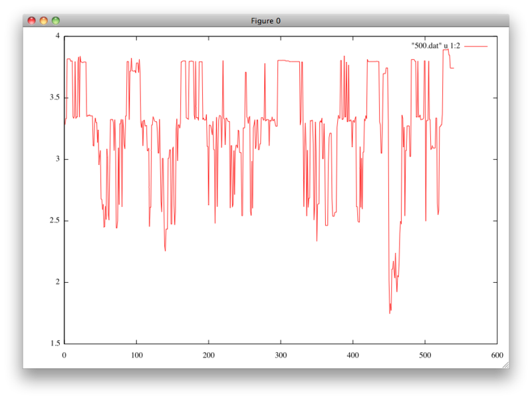Minimize Figure 0 with the yellow button
Image resolution: width=532 pixels, height=400 pixels.
(x=44, y=21)
